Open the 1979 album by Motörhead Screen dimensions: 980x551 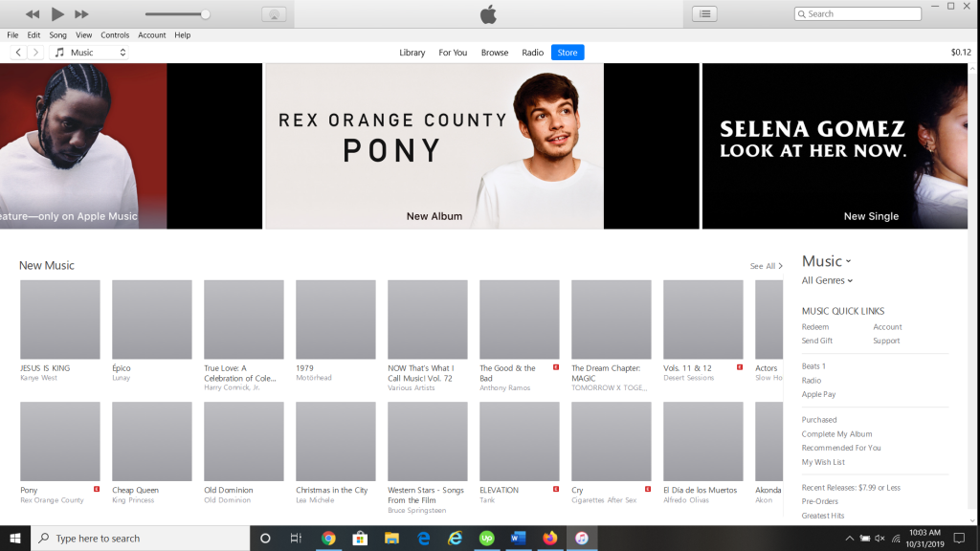pos(336,320)
